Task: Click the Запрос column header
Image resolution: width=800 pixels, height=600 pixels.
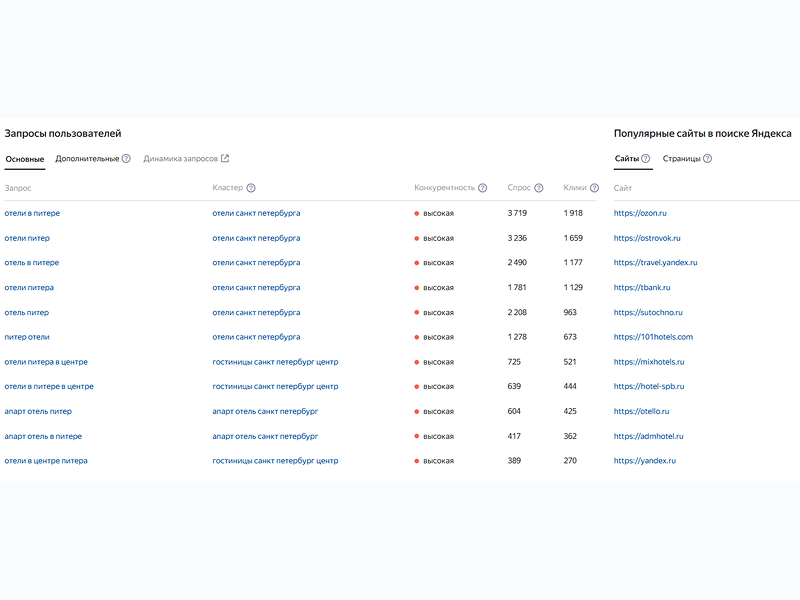Action: 18,188
